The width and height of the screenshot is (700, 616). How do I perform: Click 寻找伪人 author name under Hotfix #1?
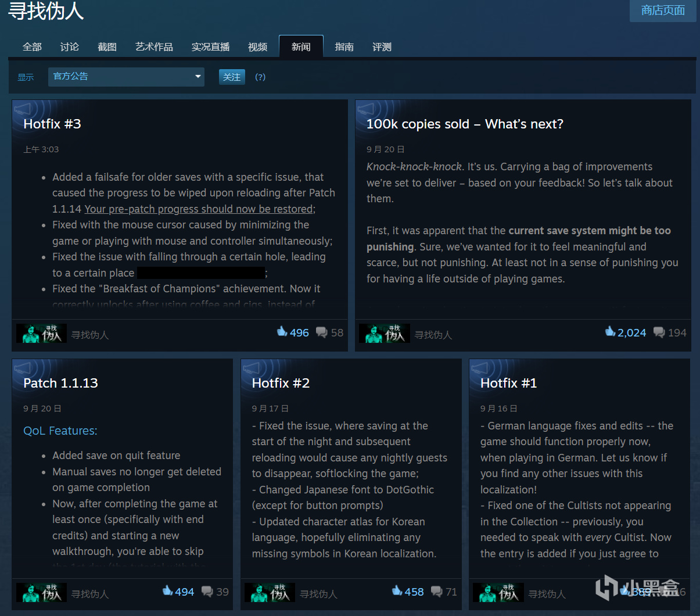(547, 594)
